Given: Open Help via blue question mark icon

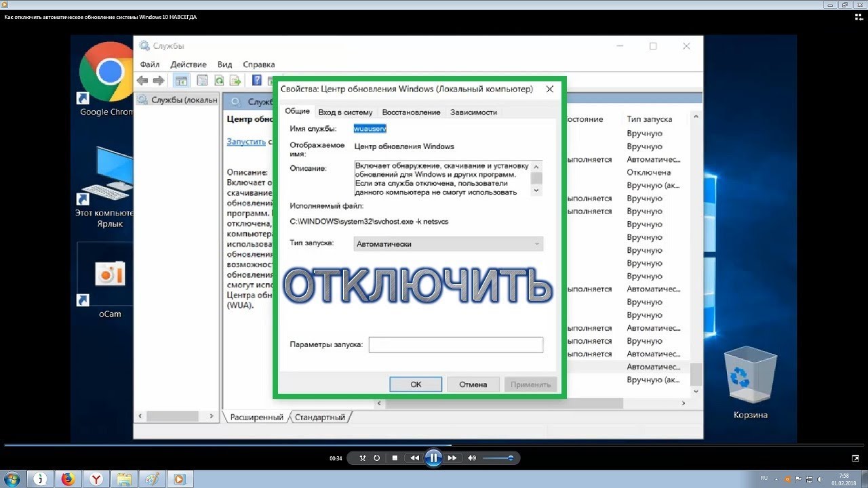Looking at the screenshot, I should [x=257, y=81].
